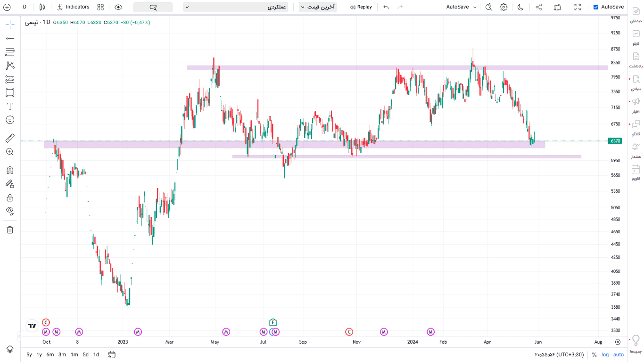Open the candlestick chart style menu
Image resolution: width=644 pixels, height=362 pixels.
(42, 7)
